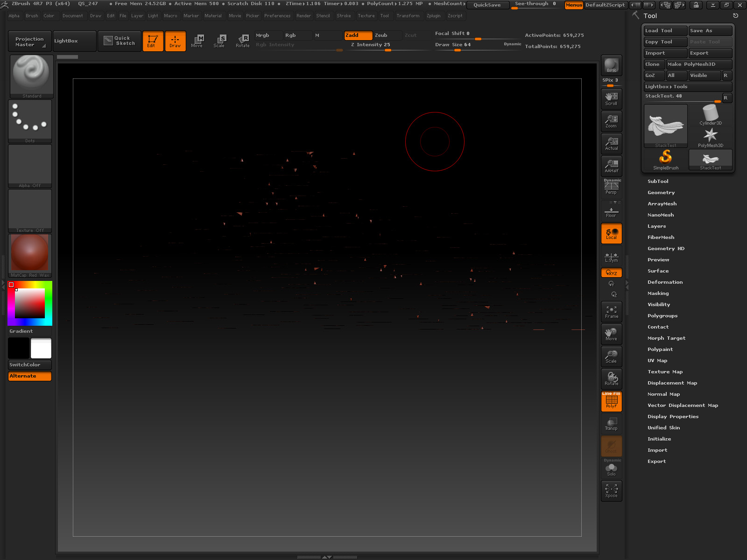Open the Document menu
This screenshot has height=560, width=747.
coord(73,16)
